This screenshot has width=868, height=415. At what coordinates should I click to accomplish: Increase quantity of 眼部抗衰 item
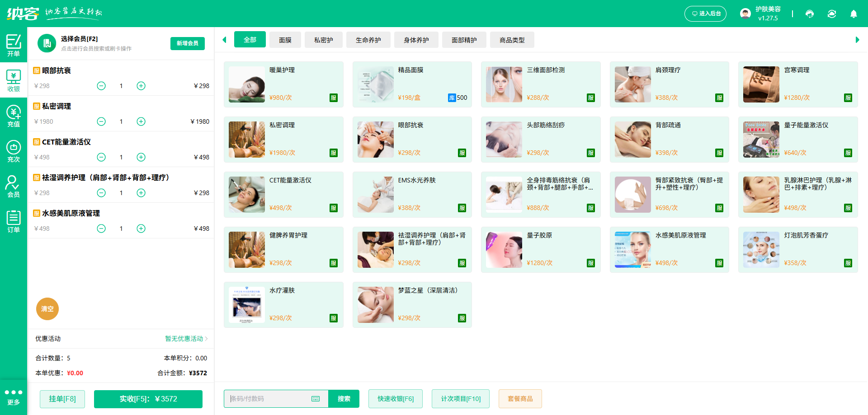141,86
